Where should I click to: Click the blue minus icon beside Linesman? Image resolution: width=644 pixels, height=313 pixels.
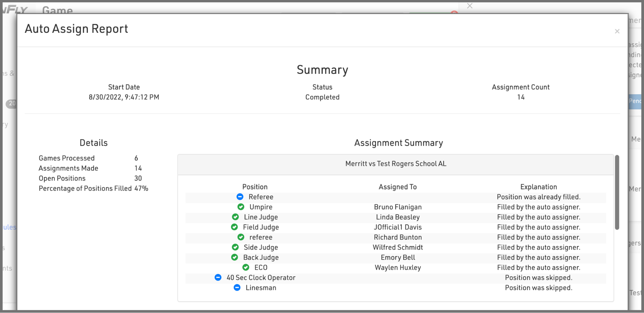237,287
